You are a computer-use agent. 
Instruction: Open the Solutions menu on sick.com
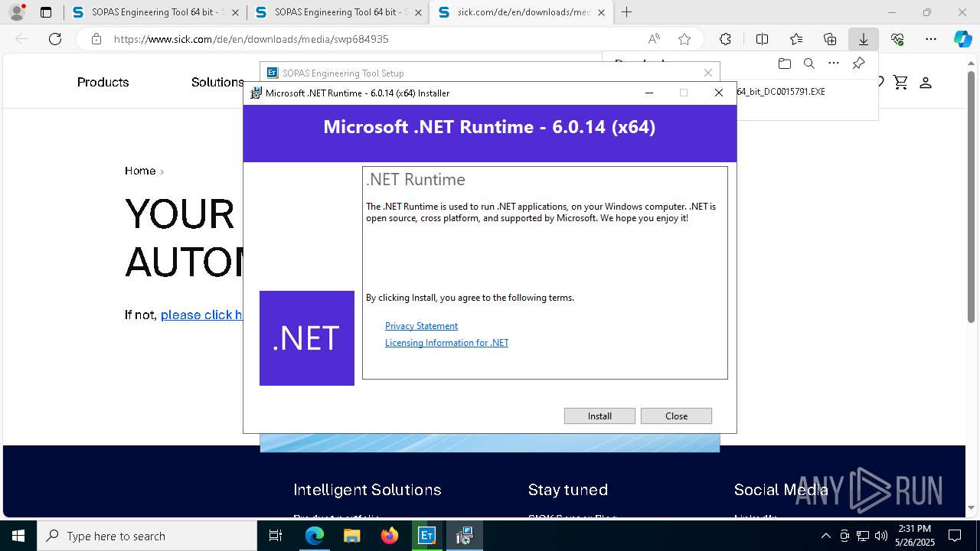coord(217,82)
